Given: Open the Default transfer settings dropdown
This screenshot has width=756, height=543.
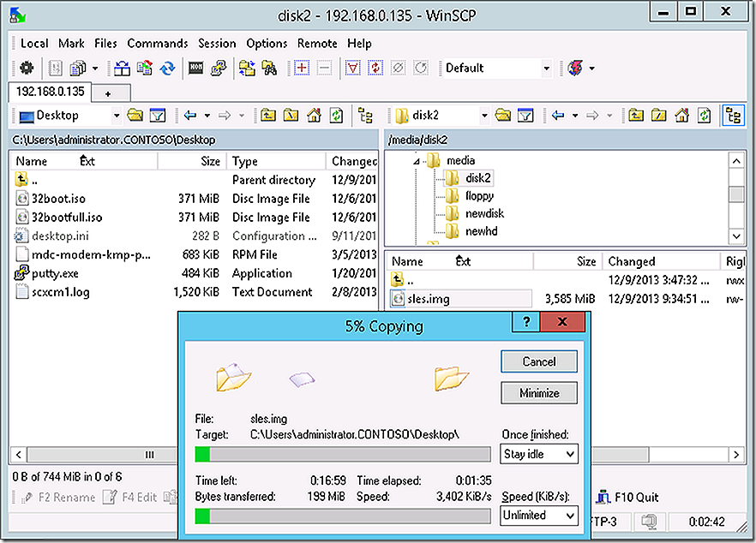Looking at the screenshot, I should tap(546, 68).
